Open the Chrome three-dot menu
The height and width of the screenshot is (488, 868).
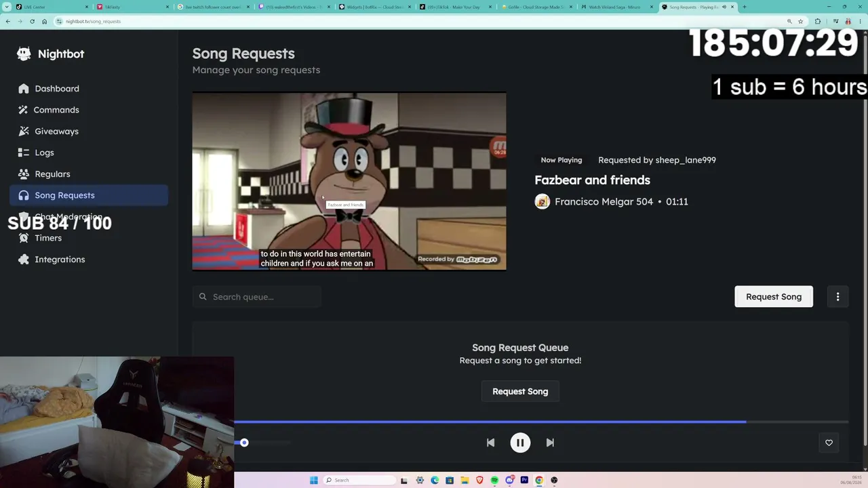(x=859, y=21)
